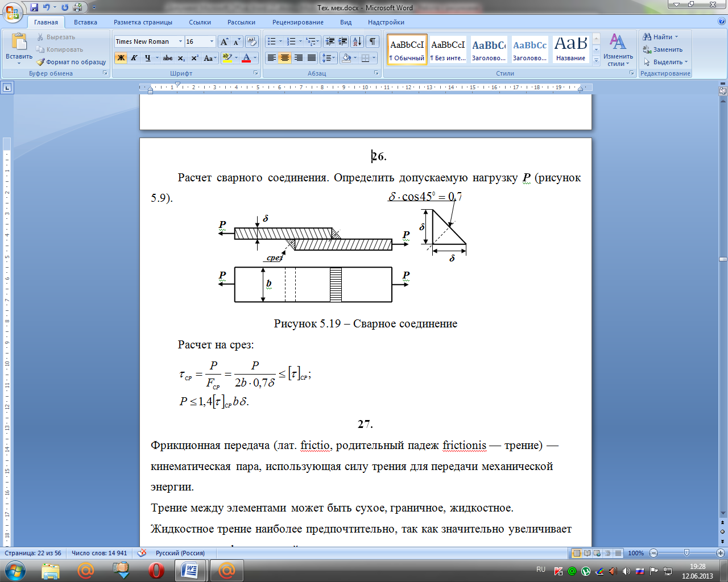Expand the styles gallery
Image resolution: width=728 pixels, height=582 pixels.
click(x=596, y=61)
